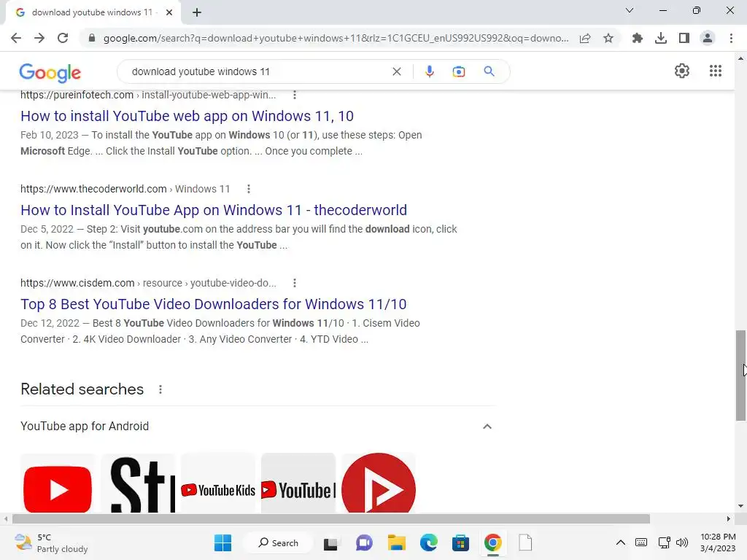Go forward to the next page
This screenshot has width=747, height=560.
tap(39, 38)
